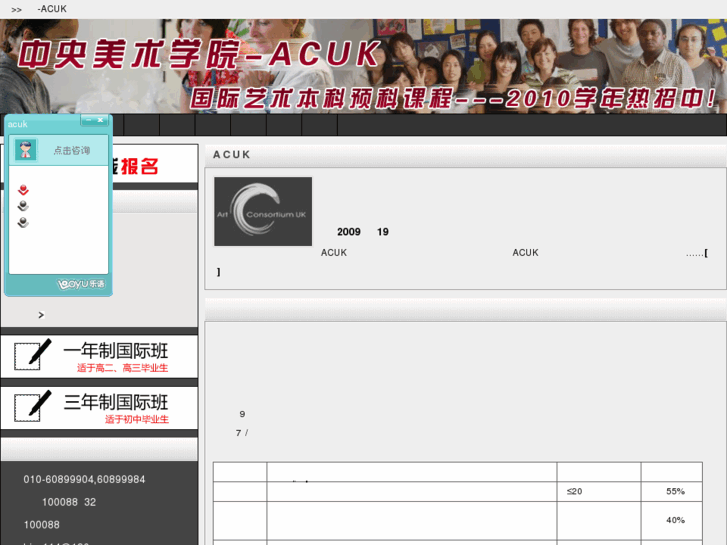The height and width of the screenshot is (545, 727).
Task: Open the 2009 19 news headline
Action: (x=363, y=232)
